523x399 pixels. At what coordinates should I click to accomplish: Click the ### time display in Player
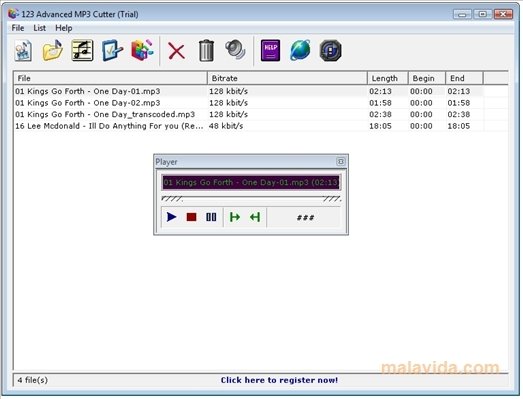click(305, 218)
